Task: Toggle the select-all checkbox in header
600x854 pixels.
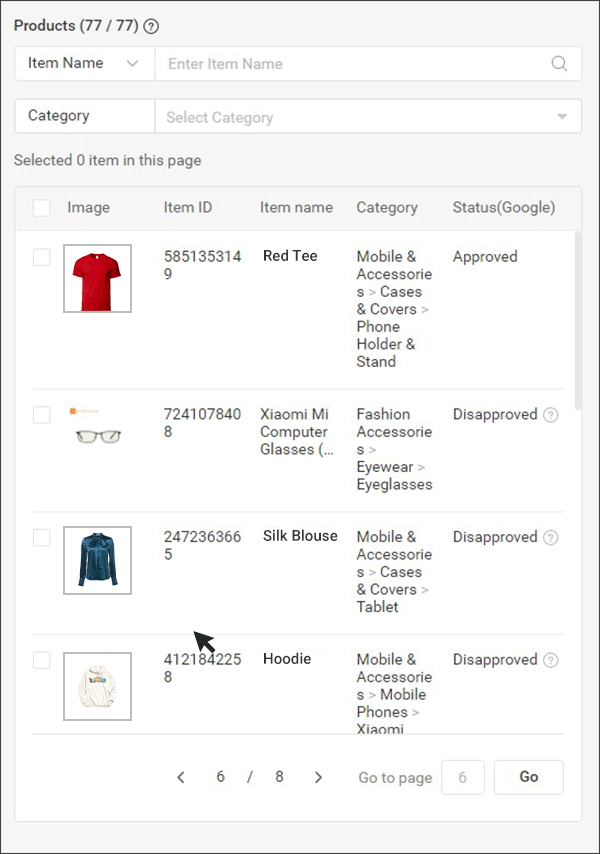Action: coord(42,208)
